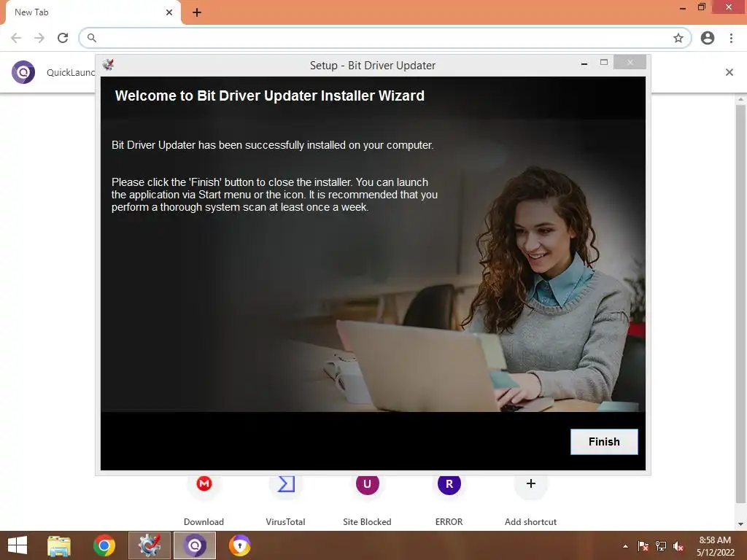The image size is (747, 560).
Task: Bookmark this tab with the star icon
Action: (x=678, y=38)
